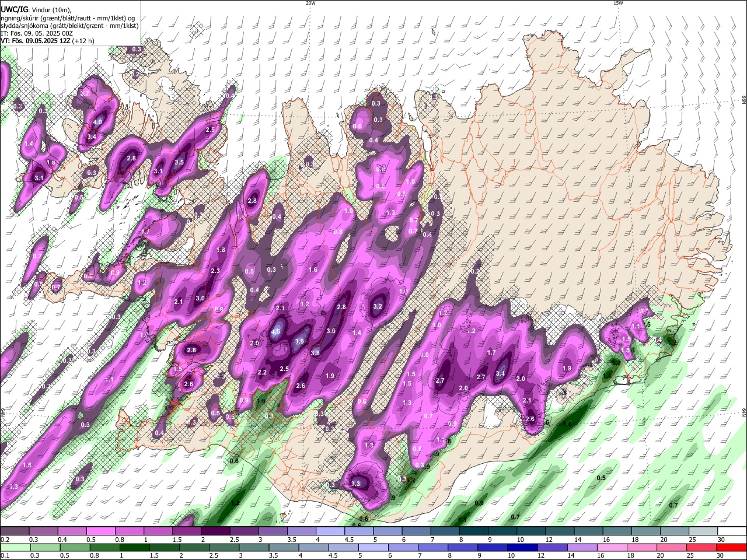Click the 'IT: Fös. 09. 05. 2025 00Z' line
This screenshot has width=747, height=560.
37,33
